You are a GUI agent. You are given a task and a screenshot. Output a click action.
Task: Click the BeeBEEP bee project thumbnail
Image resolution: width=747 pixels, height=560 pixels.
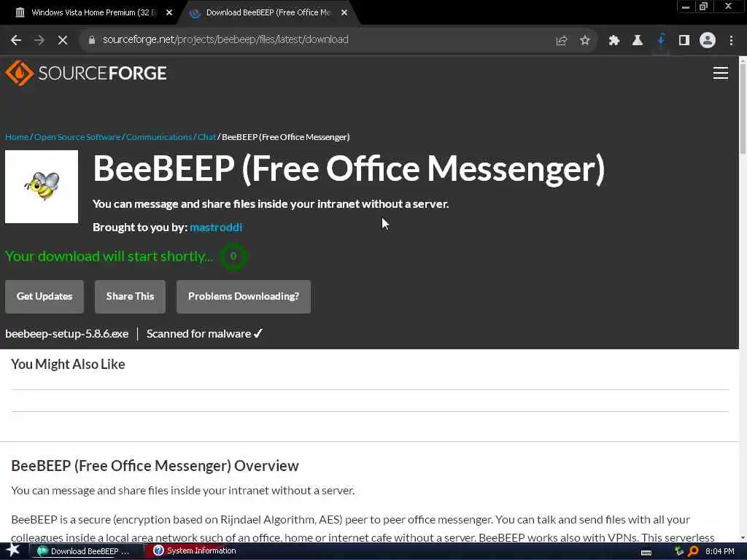click(42, 187)
